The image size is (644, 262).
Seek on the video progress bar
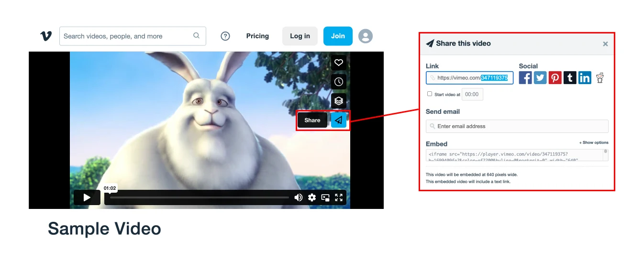(200, 197)
